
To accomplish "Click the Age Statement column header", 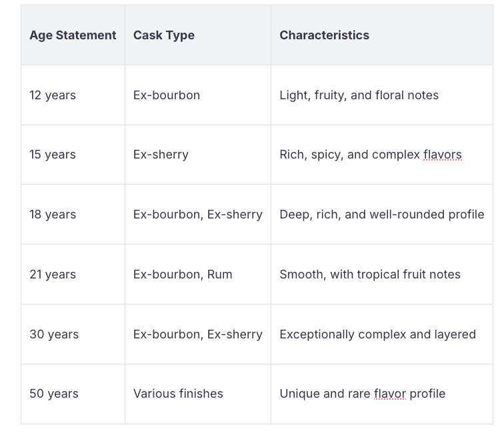I will click(x=73, y=35).
